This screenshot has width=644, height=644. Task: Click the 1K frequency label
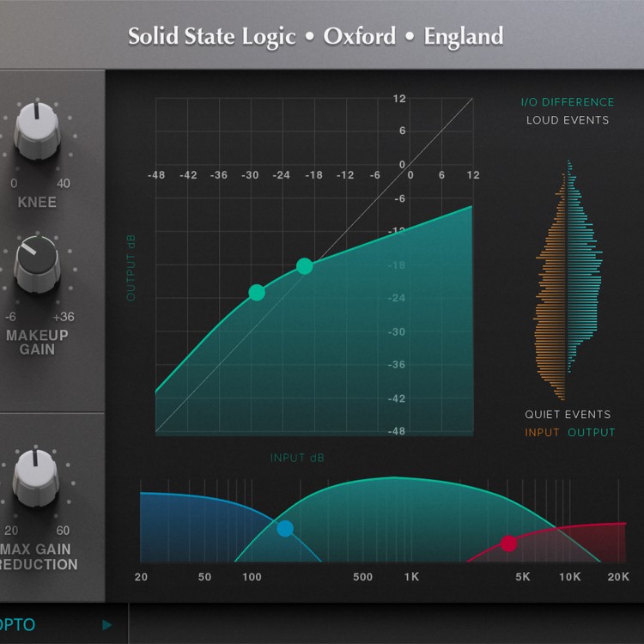click(x=411, y=577)
